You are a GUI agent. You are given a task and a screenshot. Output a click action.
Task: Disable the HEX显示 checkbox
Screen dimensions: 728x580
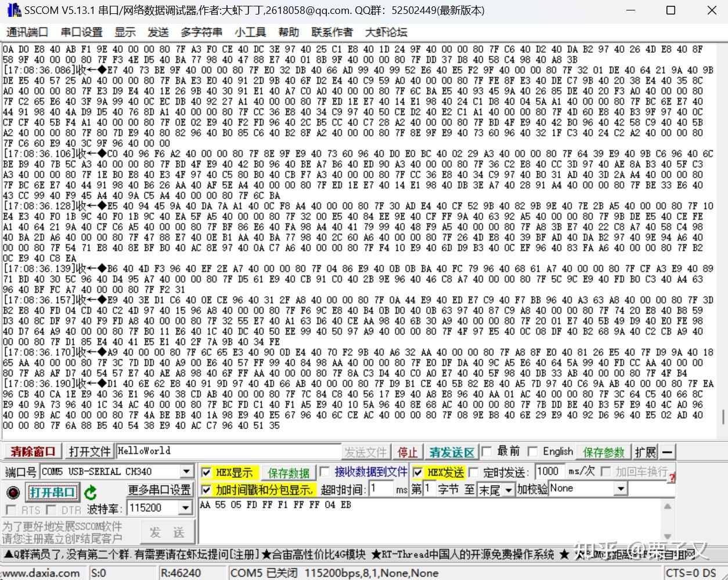(206, 472)
